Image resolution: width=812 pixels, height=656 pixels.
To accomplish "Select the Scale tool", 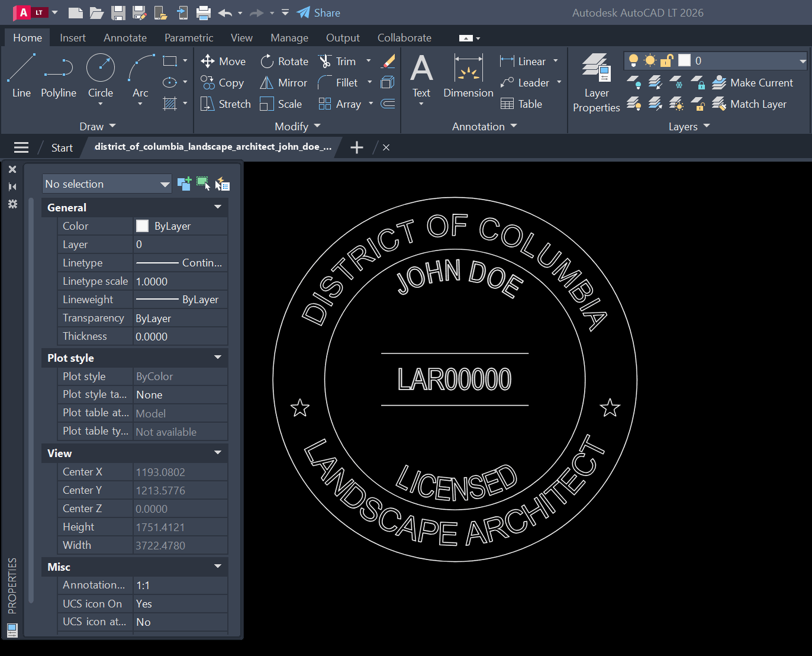I will click(x=282, y=104).
